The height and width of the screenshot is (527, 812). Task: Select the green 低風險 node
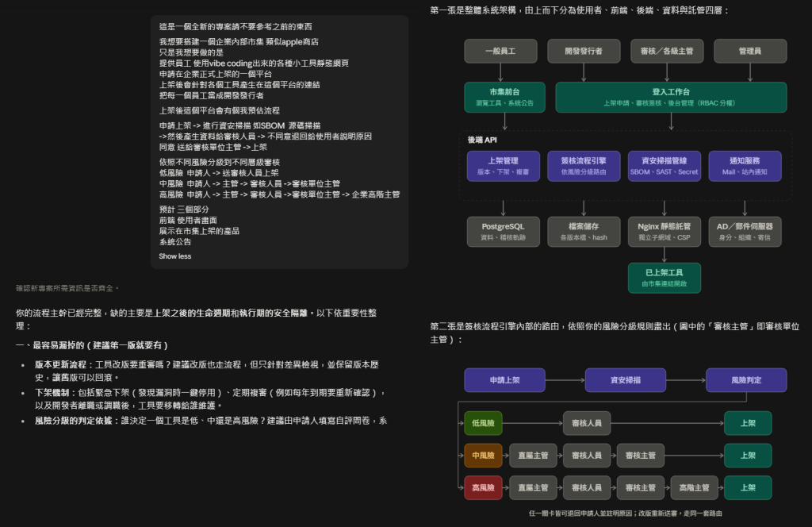(483, 423)
